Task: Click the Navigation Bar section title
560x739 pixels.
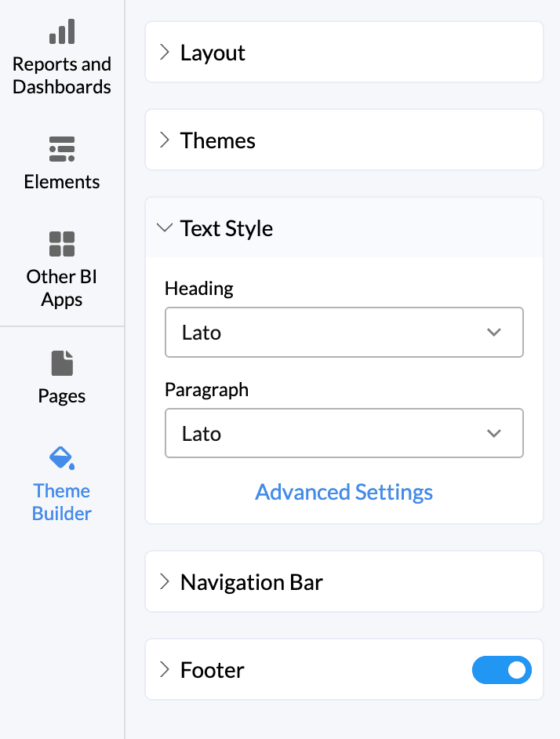Action: (252, 582)
